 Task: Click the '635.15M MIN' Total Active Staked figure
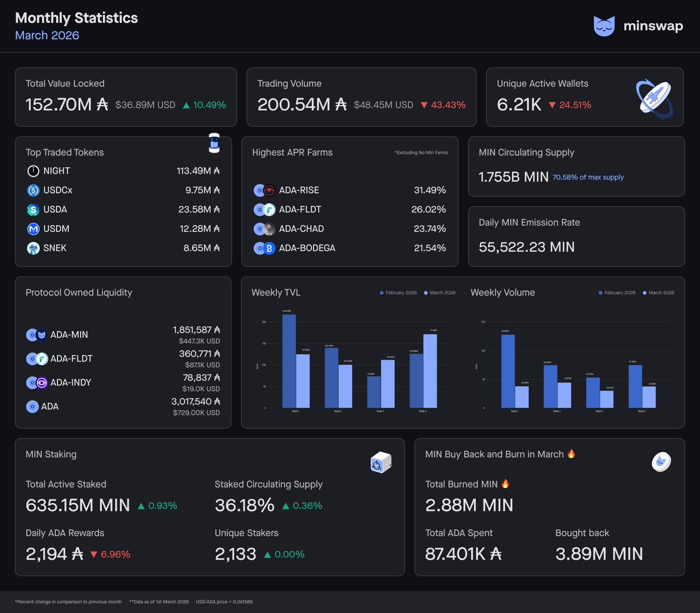pos(78,505)
